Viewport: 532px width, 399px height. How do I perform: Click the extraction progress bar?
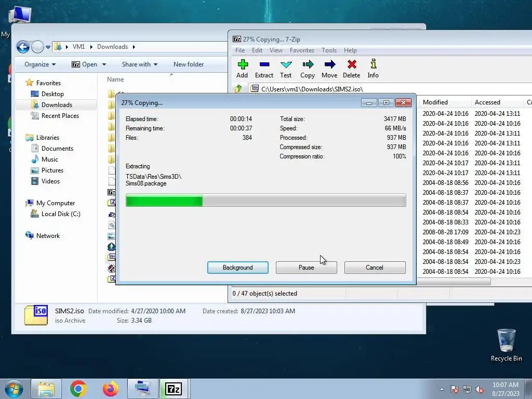click(x=265, y=200)
